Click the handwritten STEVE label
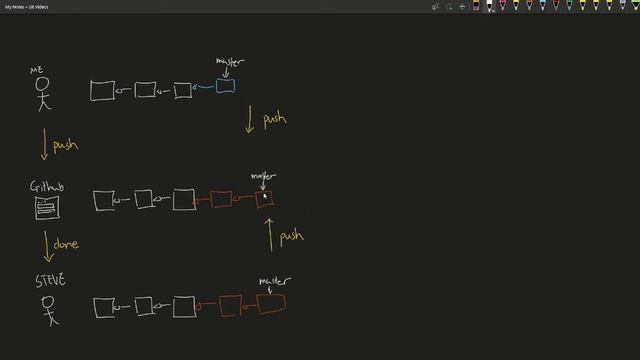640x360 pixels. coord(50,280)
